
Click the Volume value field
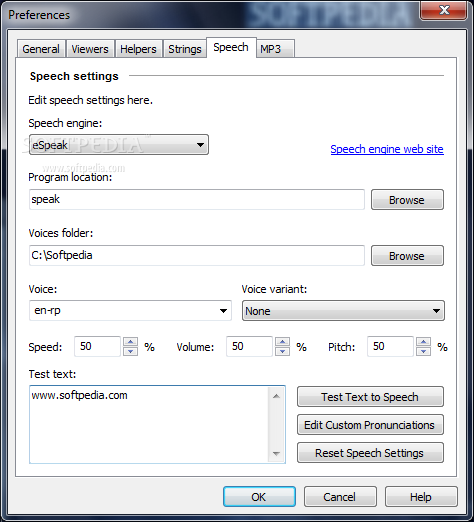[249, 346]
